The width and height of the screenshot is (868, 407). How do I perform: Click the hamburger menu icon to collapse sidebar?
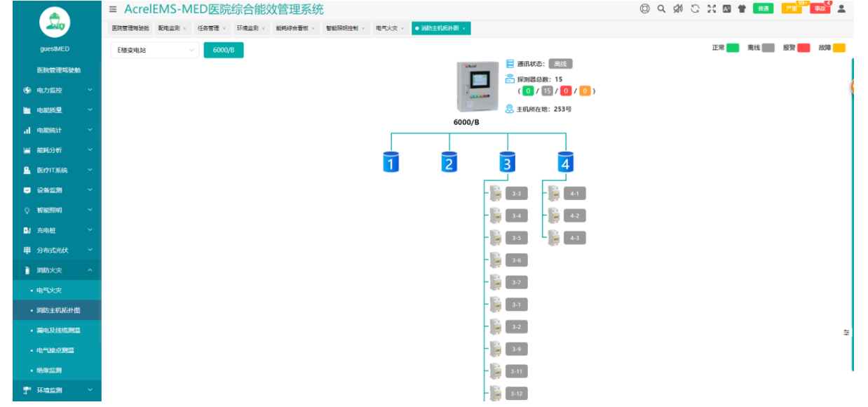(x=113, y=9)
